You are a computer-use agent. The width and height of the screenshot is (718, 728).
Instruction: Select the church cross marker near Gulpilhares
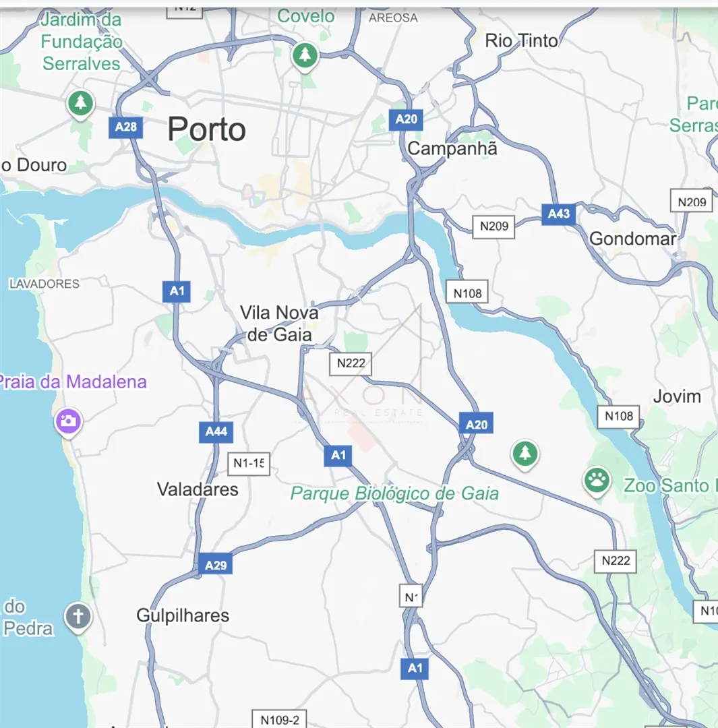(78, 617)
